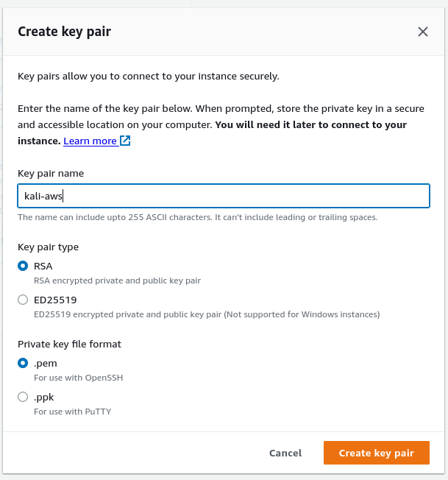
Task: Choose the ED25519 radio button
Action: [23, 300]
